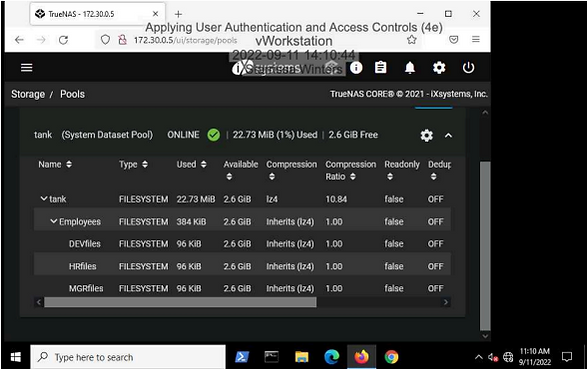This screenshot has width=587, height=369.
Task: Reload the current browser page
Action: (63, 40)
